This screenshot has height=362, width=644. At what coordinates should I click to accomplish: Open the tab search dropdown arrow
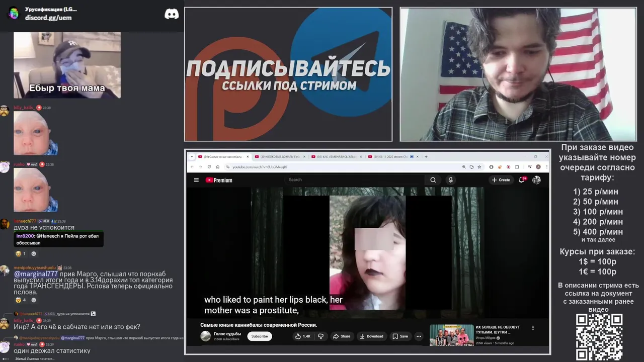point(192,156)
